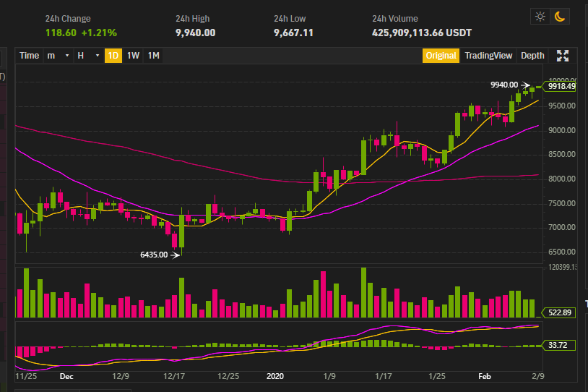Expand chart to fullscreen
This screenshot has height=392, width=588.
point(563,56)
